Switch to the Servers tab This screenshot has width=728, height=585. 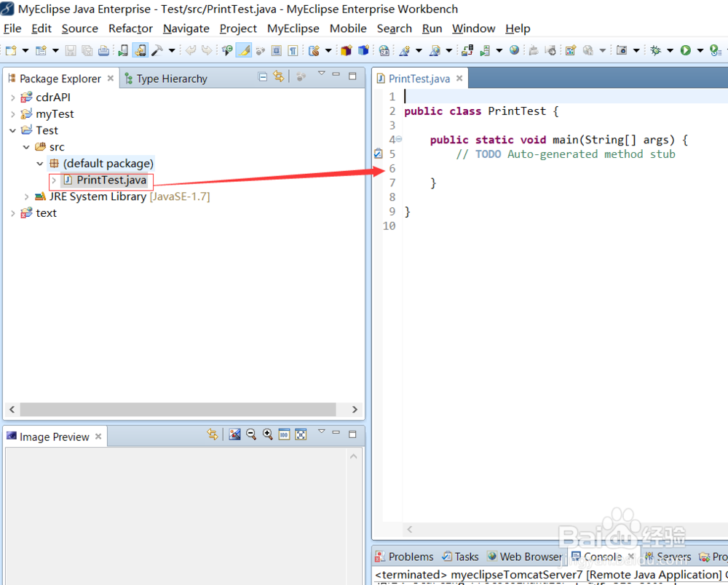pyautogui.click(x=668, y=557)
